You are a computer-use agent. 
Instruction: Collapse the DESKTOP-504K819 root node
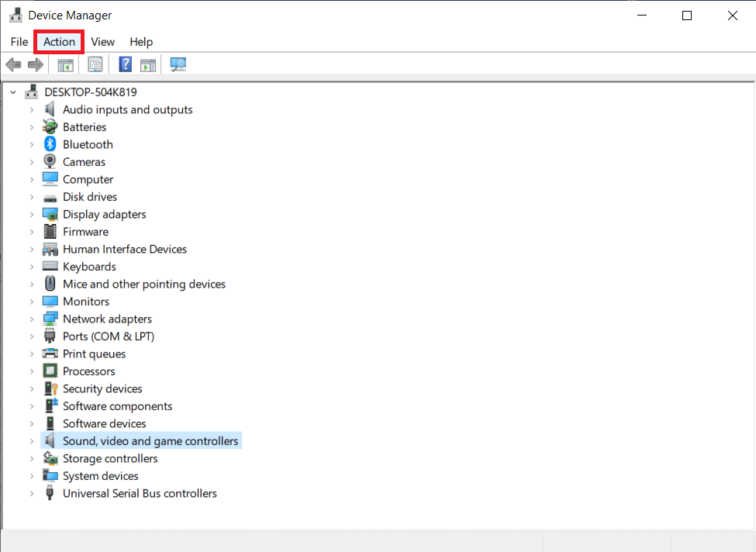point(13,92)
